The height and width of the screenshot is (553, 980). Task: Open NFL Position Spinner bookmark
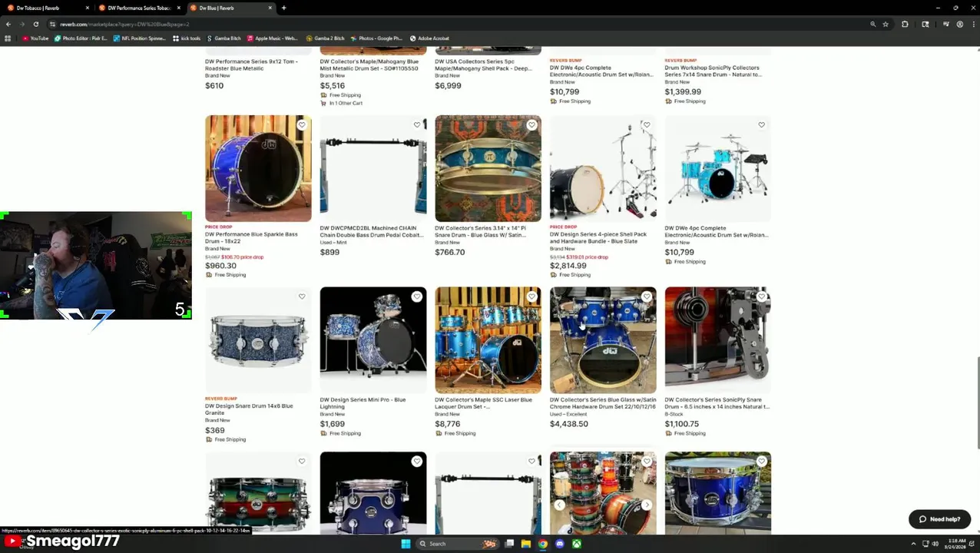coord(139,38)
